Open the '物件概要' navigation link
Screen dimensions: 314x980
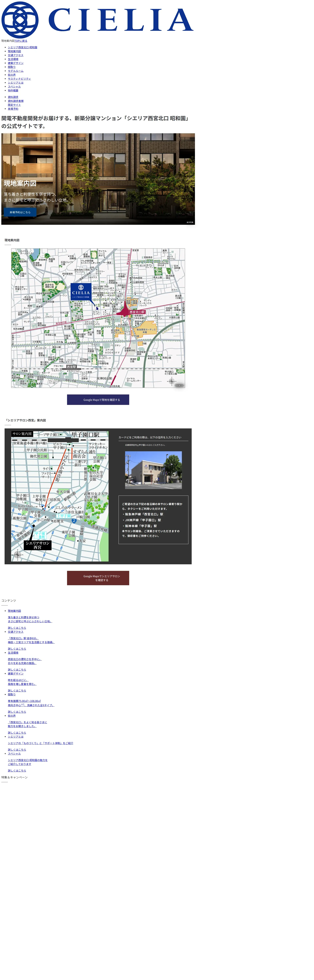tap(13, 90)
